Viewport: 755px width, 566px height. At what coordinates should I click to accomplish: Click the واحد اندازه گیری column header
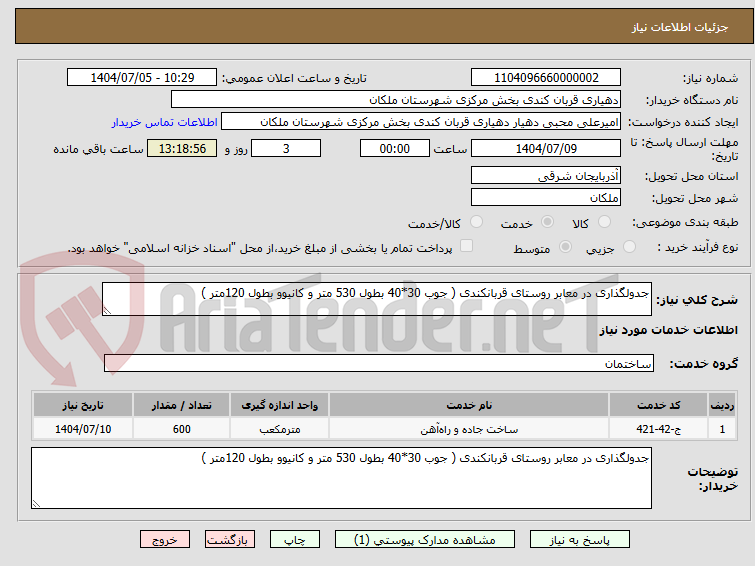click(279, 405)
